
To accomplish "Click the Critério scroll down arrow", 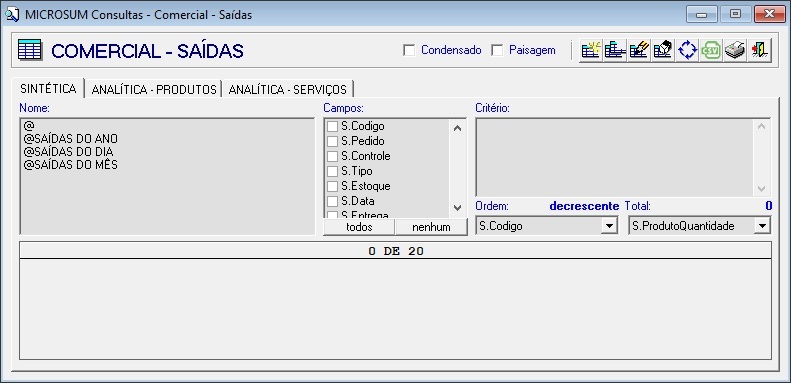I will pyautogui.click(x=761, y=189).
